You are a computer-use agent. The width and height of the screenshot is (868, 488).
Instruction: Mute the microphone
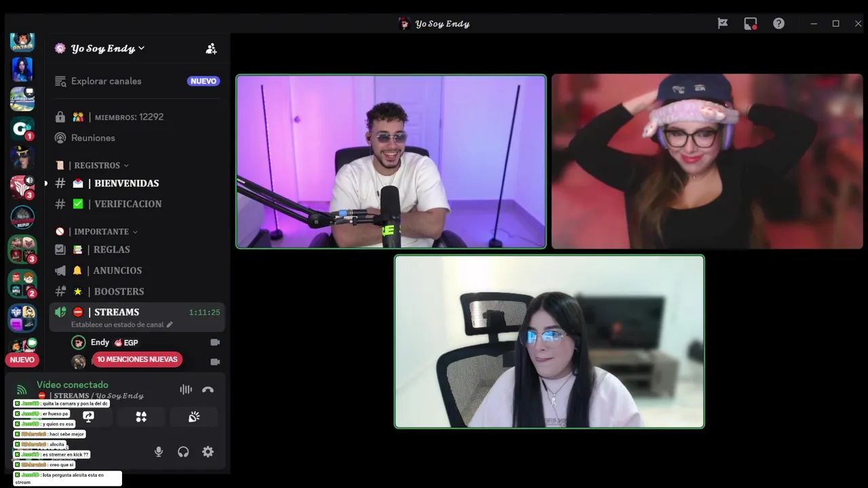(159, 452)
